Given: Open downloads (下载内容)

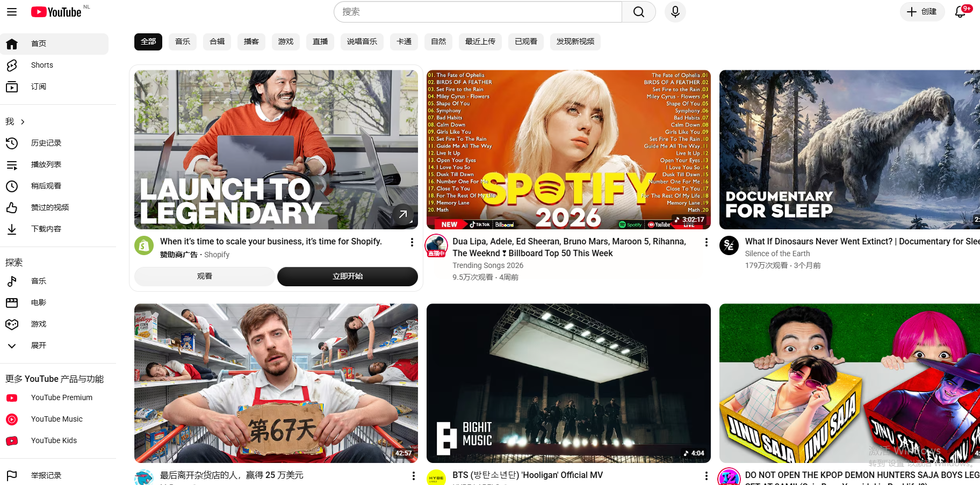Looking at the screenshot, I should [x=46, y=229].
